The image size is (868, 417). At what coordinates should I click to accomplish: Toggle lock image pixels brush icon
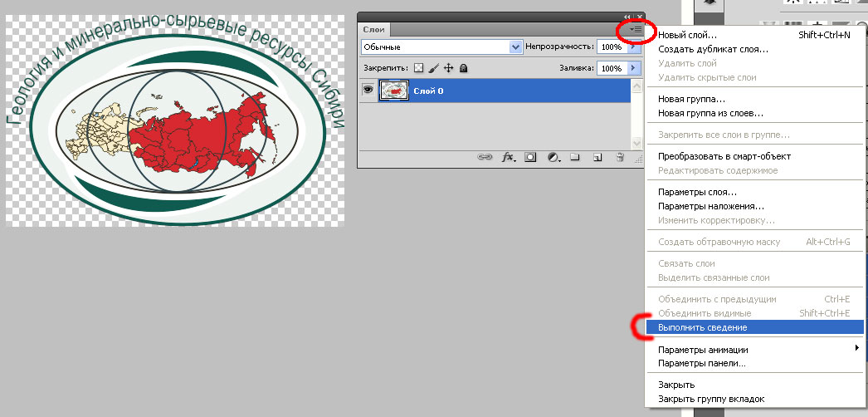(x=434, y=68)
